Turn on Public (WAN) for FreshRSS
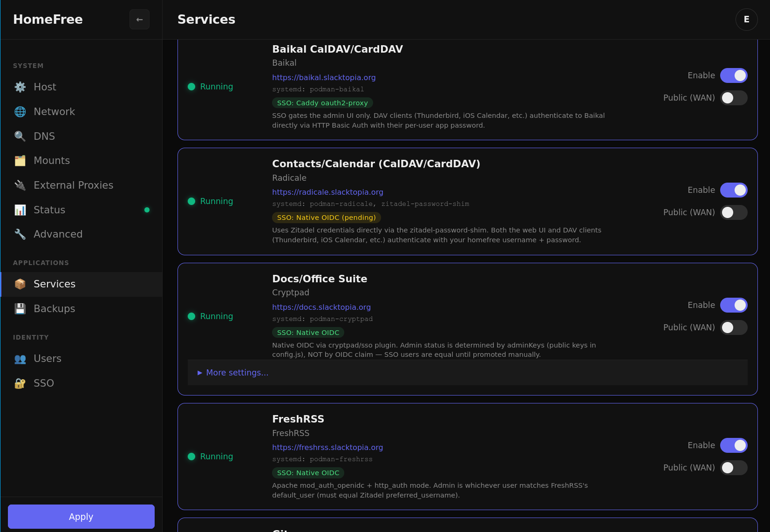The width and height of the screenshot is (770, 532). point(734,468)
